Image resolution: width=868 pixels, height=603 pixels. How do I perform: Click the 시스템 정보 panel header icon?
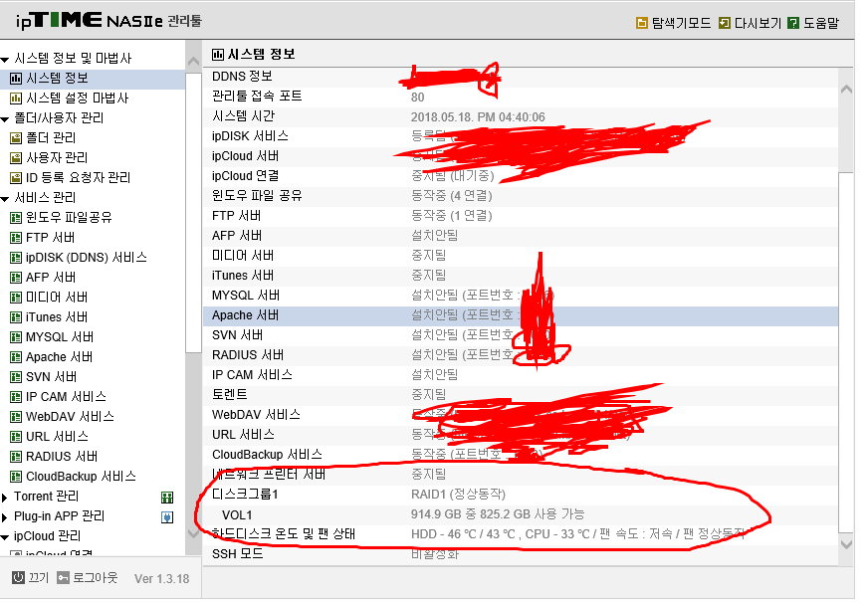tap(218, 54)
